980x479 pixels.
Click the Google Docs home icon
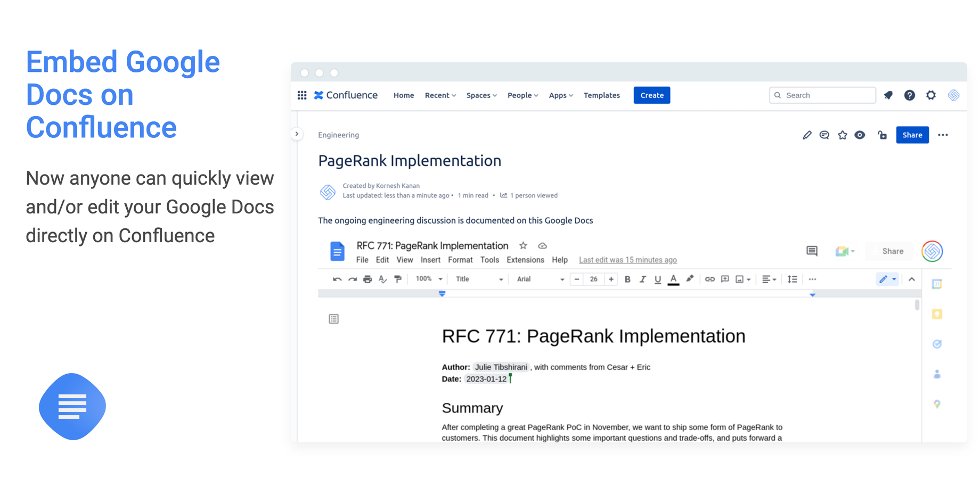click(x=337, y=251)
